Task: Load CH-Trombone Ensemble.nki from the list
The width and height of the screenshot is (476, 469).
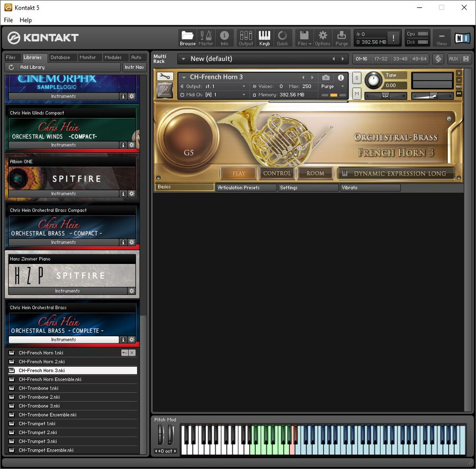Action: [x=73, y=414]
